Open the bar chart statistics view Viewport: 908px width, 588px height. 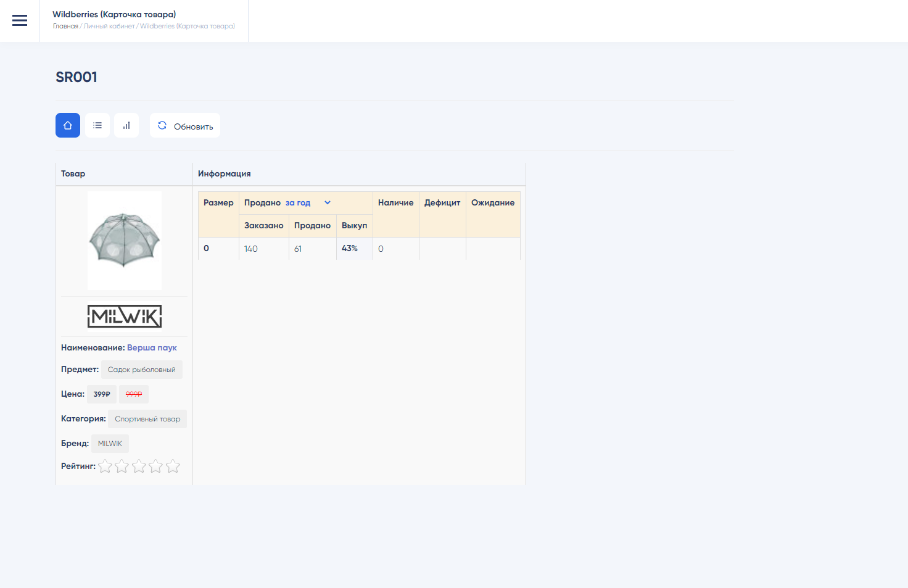(x=126, y=125)
